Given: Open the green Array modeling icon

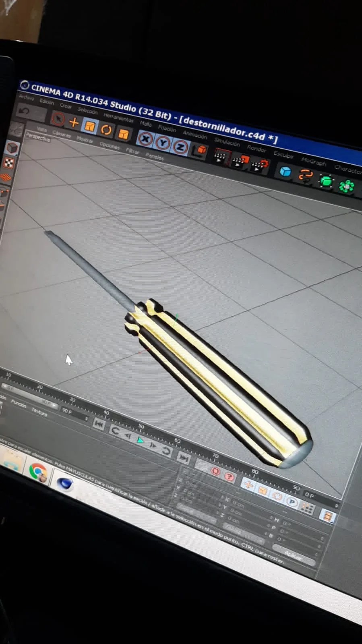Looking at the screenshot, I should coord(346,186).
